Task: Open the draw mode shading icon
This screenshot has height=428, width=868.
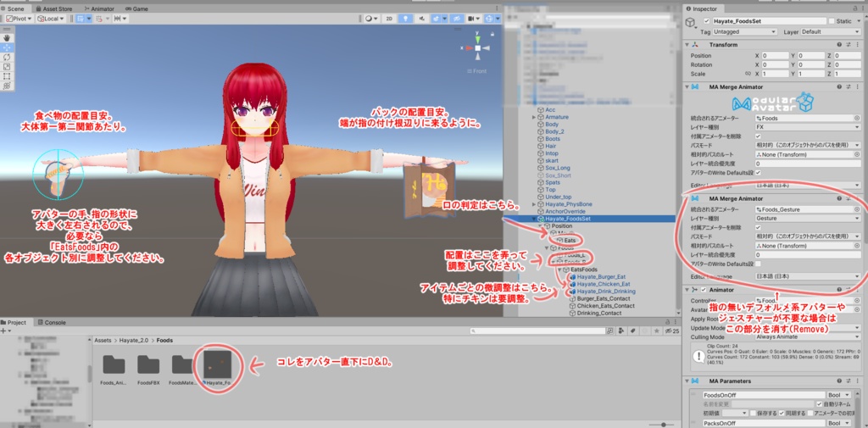Action: [371, 19]
